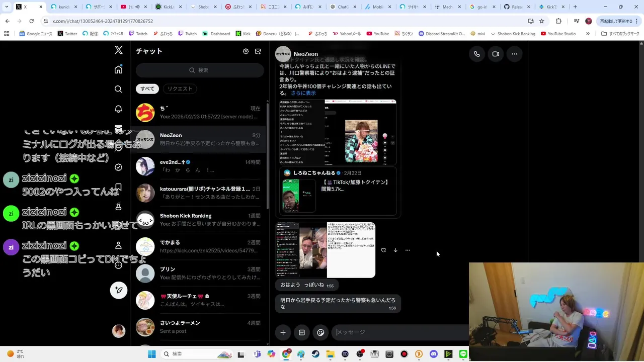644x362 pixels.
Task: Start a new message with envelope icon
Action: [258, 51]
